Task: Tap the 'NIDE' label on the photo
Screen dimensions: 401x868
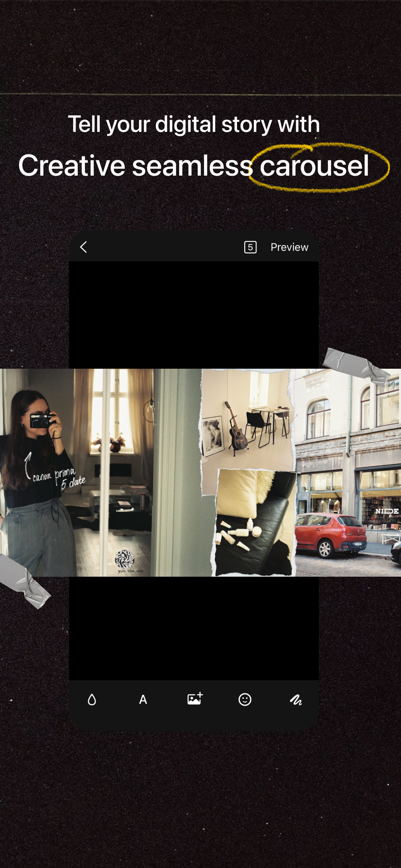Action: [387, 511]
